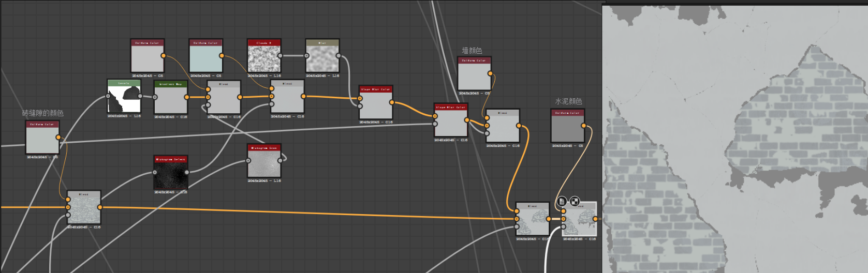Select the gray Uniform Color node at top left
Image resolution: width=868 pixels, height=273 pixels.
(148, 55)
